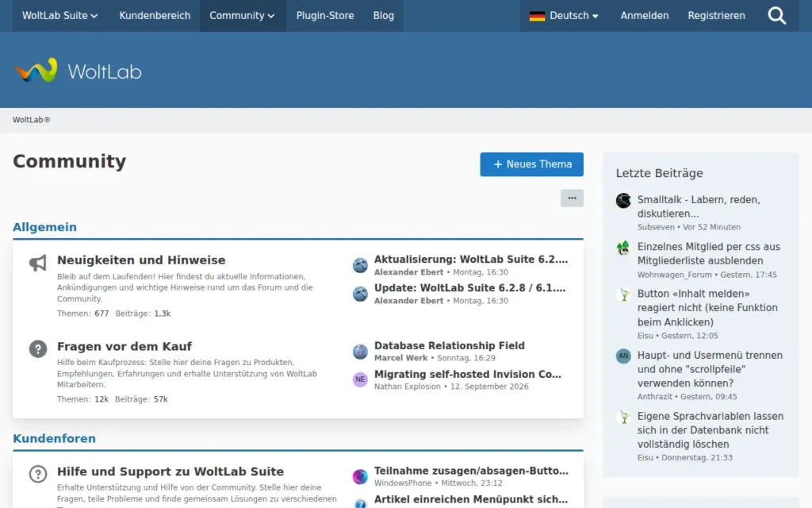Image resolution: width=812 pixels, height=508 pixels.
Task: Open Migrating self-hosted Invision Co... thread
Action: [468, 375]
